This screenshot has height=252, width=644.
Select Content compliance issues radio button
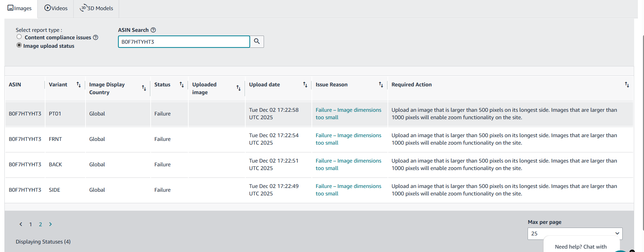click(19, 37)
